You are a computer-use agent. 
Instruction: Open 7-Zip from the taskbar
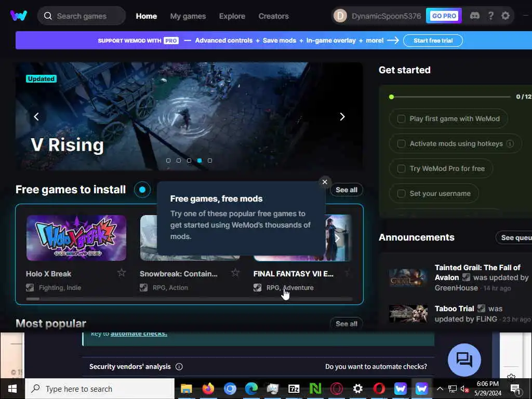click(294, 389)
